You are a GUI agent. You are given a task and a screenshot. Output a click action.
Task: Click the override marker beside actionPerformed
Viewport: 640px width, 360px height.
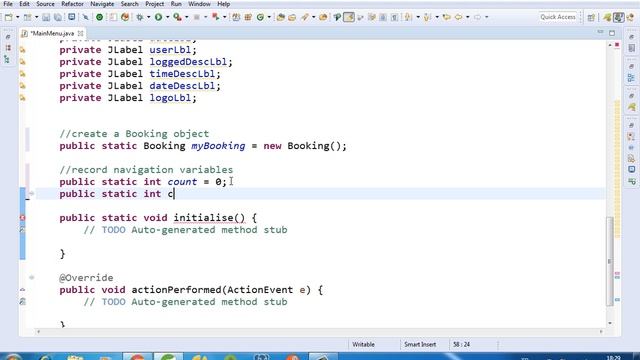tap(22, 290)
